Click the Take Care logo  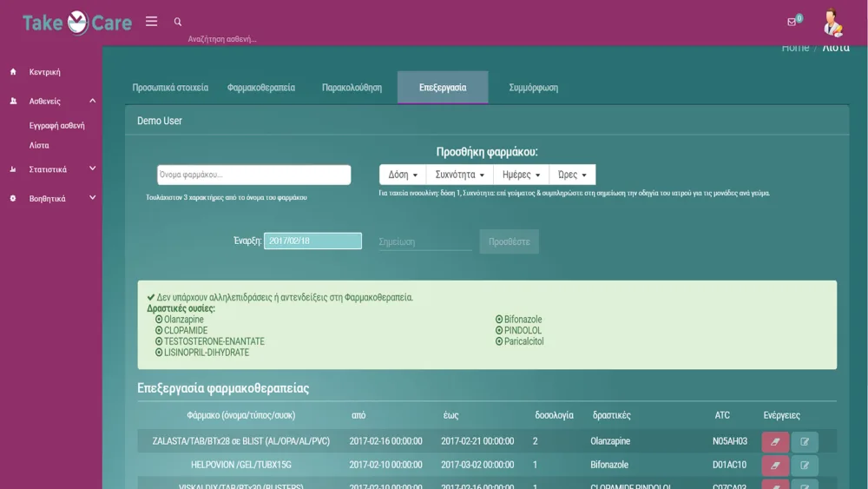click(77, 23)
